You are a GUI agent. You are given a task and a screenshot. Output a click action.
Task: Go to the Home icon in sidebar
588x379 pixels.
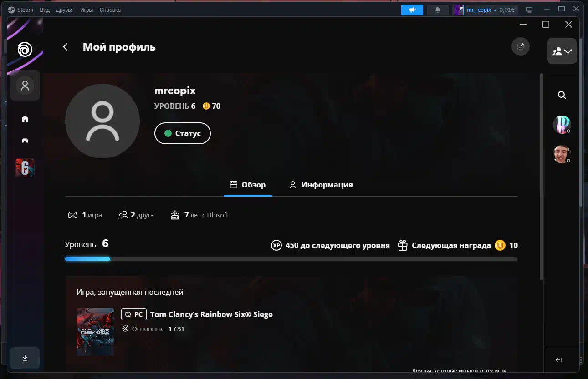(x=25, y=119)
